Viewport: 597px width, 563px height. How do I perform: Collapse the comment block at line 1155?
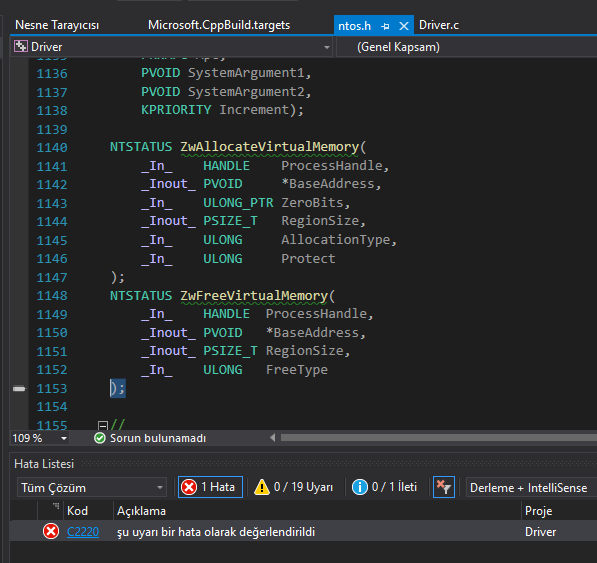coord(103,425)
